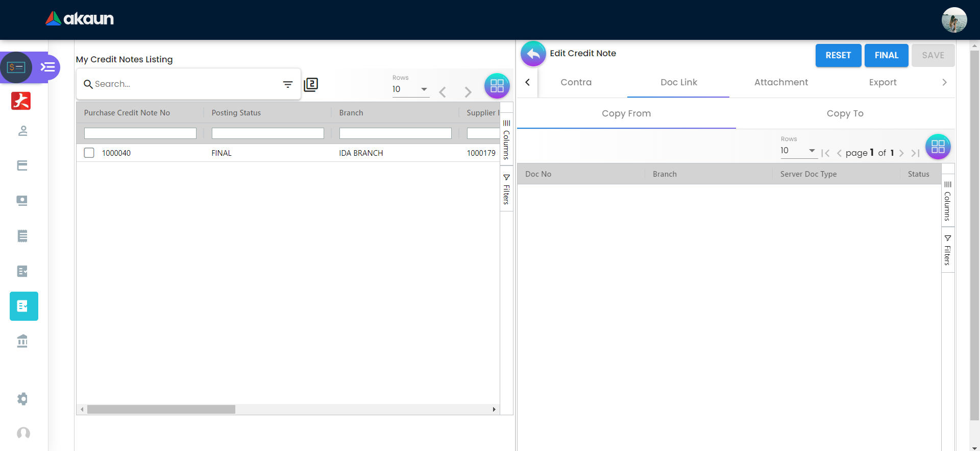Open the settings gear in sidebar
Image resolution: width=980 pixels, height=451 pixels.
click(22, 398)
